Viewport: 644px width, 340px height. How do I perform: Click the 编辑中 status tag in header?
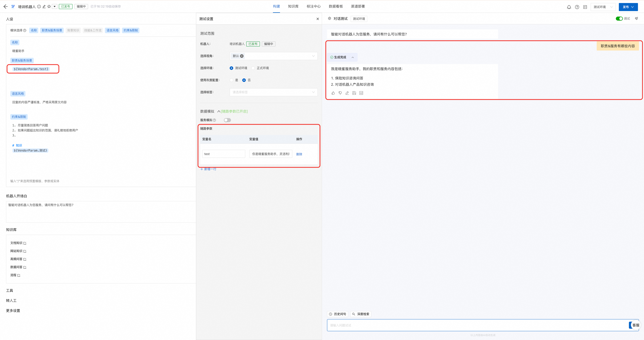click(x=81, y=7)
